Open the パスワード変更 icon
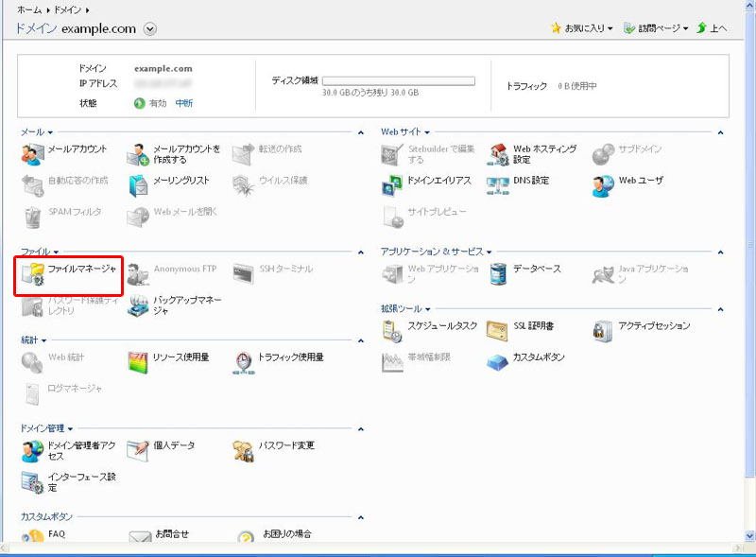 [244, 451]
